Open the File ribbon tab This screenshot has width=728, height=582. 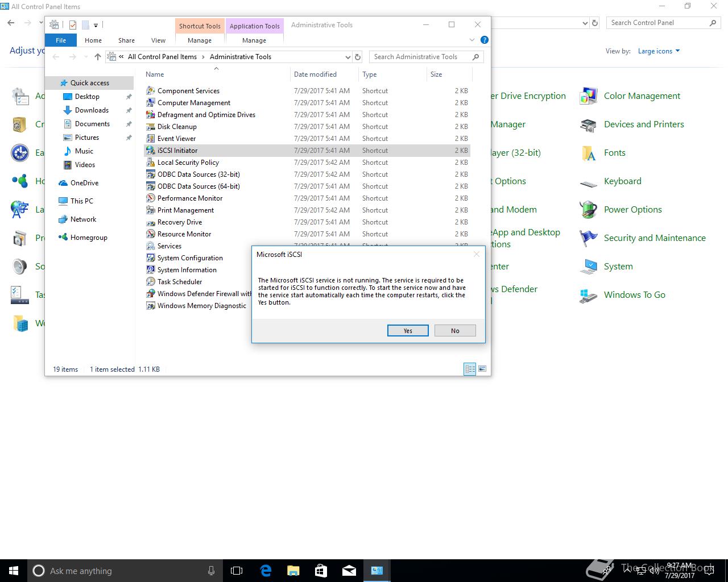(x=61, y=40)
